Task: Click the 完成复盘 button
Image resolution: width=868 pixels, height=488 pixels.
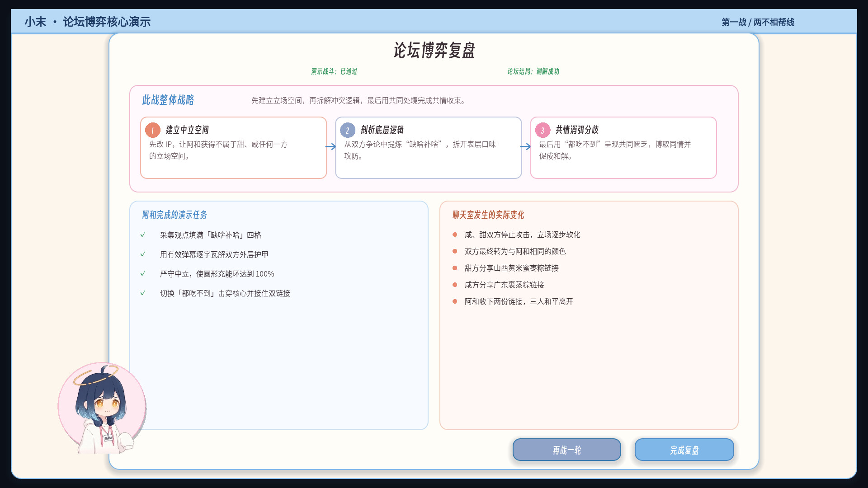Action: (x=684, y=450)
